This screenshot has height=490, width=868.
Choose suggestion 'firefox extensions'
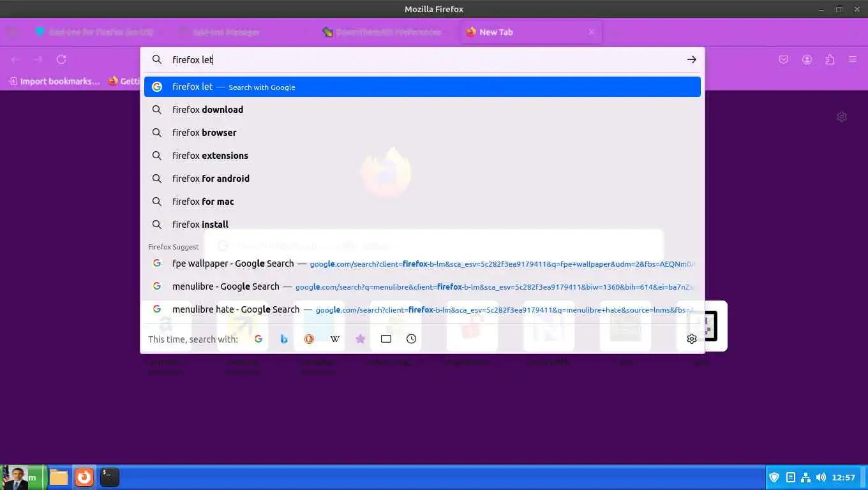423,156
